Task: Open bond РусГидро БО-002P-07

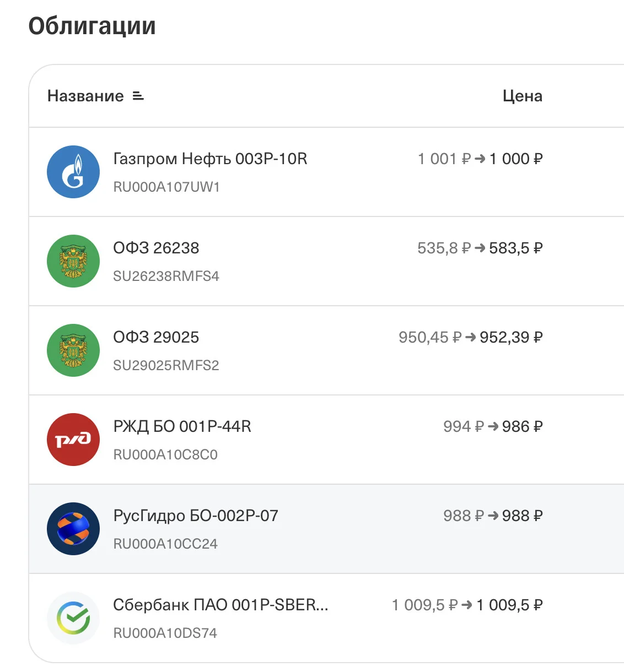Action: point(196,516)
